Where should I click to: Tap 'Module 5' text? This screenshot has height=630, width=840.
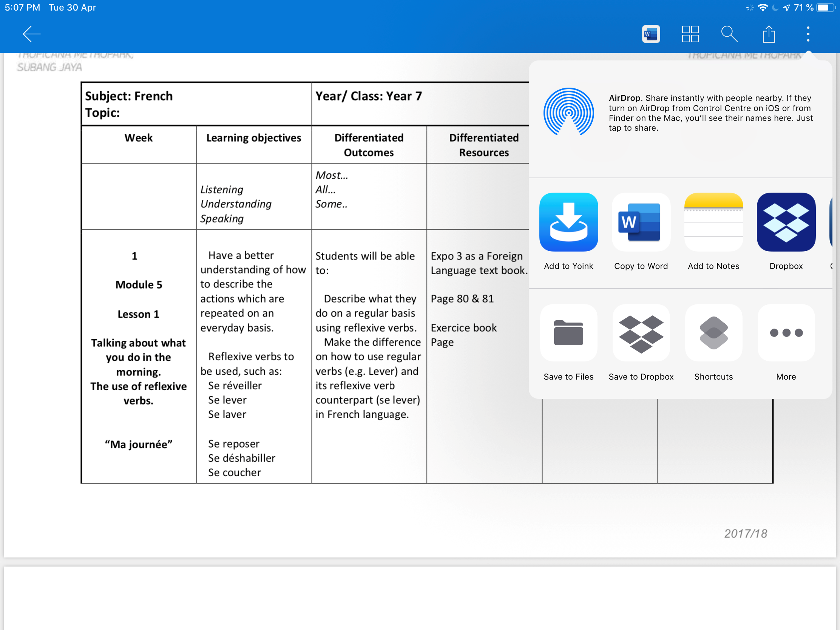tap(139, 285)
